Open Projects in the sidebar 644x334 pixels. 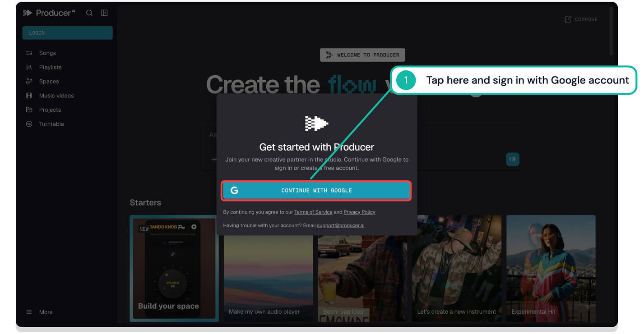click(50, 110)
